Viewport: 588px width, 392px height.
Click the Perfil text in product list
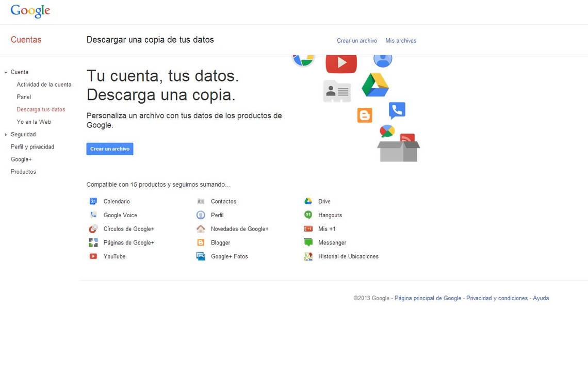(217, 215)
